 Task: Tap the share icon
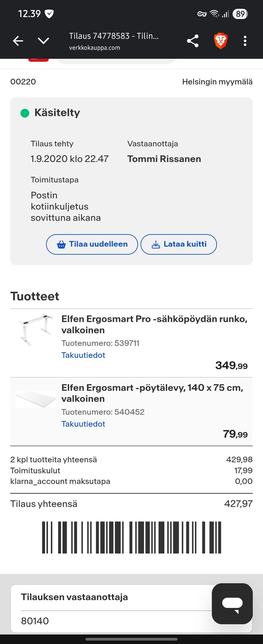coord(193,41)
